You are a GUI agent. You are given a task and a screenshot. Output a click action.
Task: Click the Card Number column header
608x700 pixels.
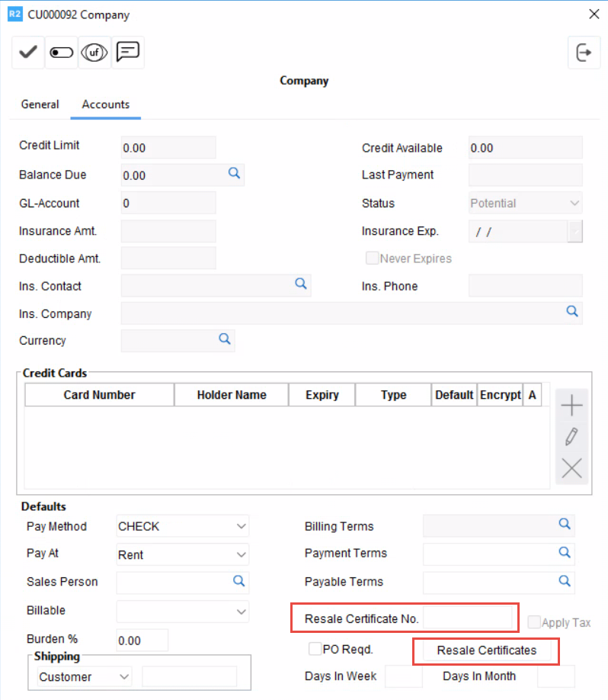click(x=99, y=395)
